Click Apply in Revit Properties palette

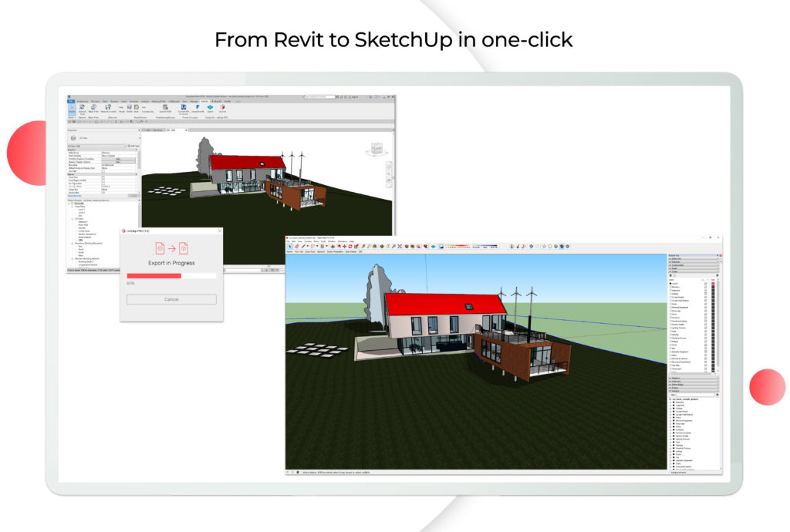pos(133,196)
